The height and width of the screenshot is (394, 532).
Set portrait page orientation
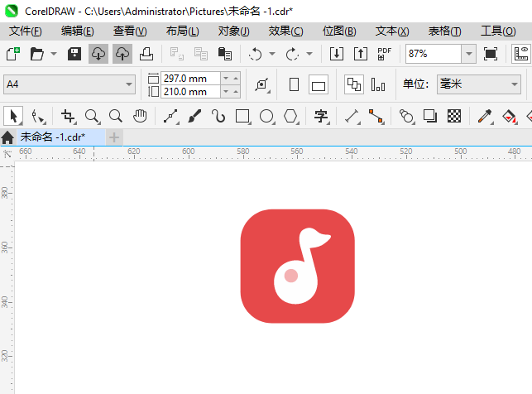point(295,84)
